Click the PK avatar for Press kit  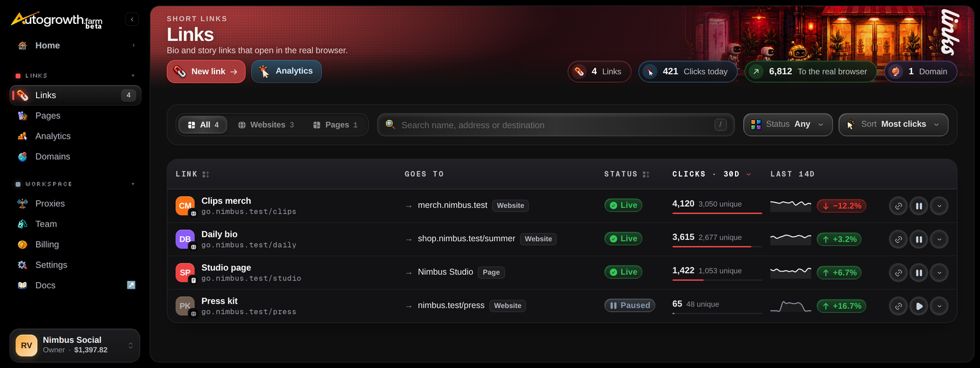(x=185, y=306)
